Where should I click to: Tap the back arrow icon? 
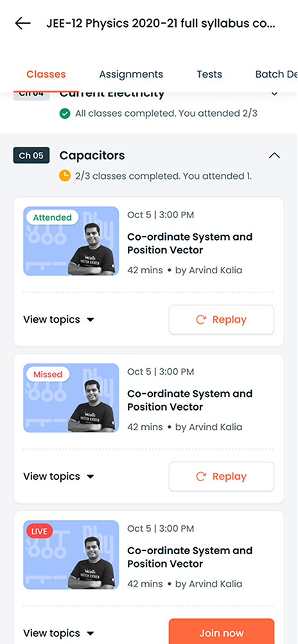pyautogui.click(x=22, y=23)
